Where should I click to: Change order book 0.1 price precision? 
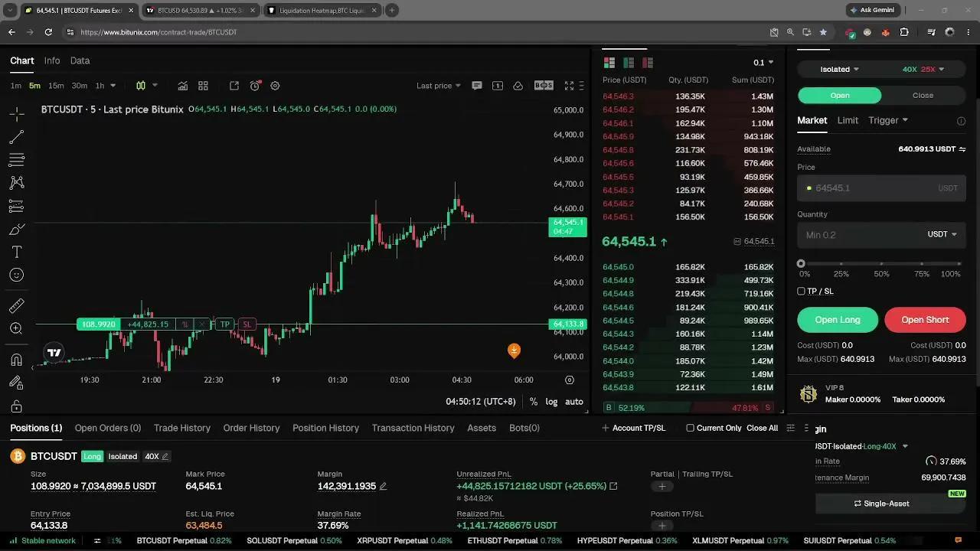[x=763, y=63]
